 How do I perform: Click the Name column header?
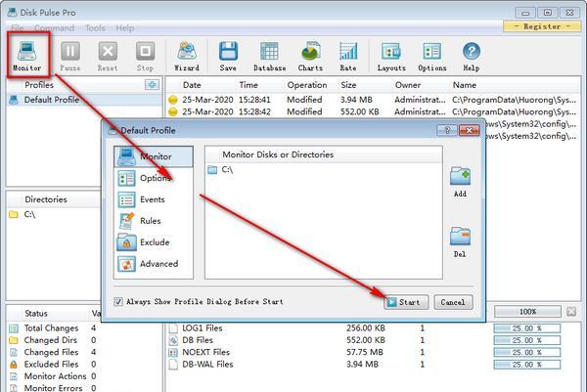(x=465, y=85)
